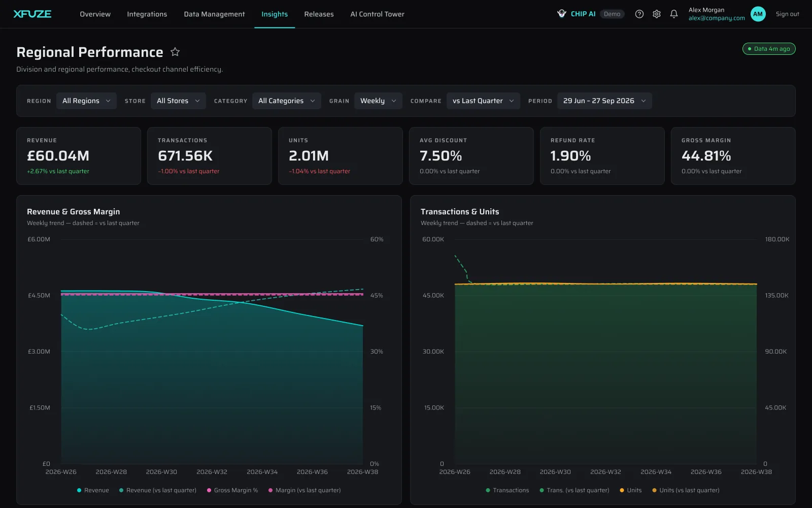
Task: Click the Refund Rate 1.90% value
Action: point(570,155)
